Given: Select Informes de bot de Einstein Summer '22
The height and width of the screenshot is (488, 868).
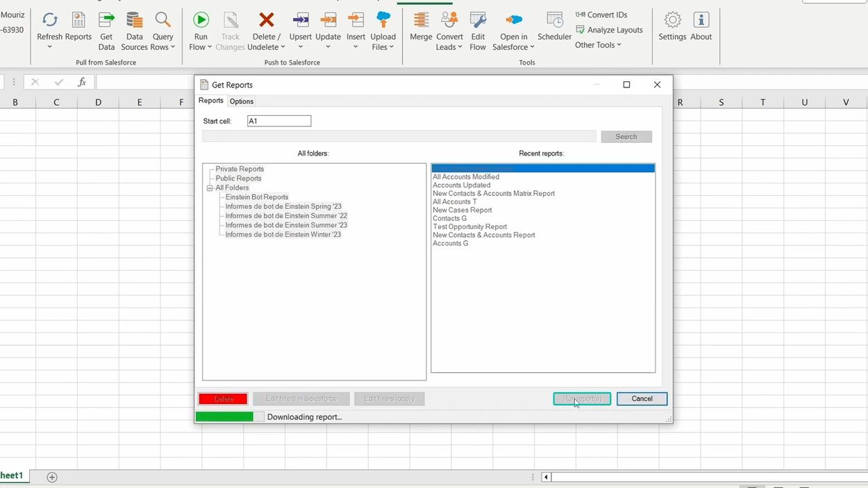Looking at the screenshot, I should pyautogui.click(x=286, y=216).
